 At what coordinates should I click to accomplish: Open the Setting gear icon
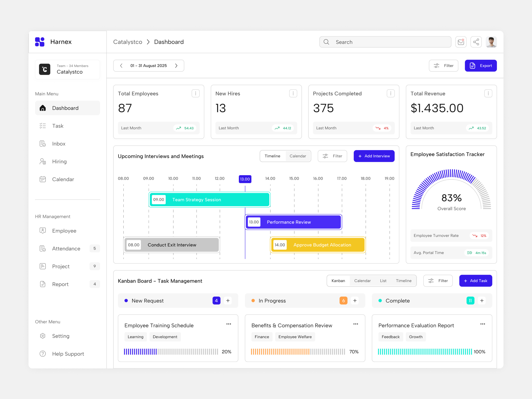point(43,336)
